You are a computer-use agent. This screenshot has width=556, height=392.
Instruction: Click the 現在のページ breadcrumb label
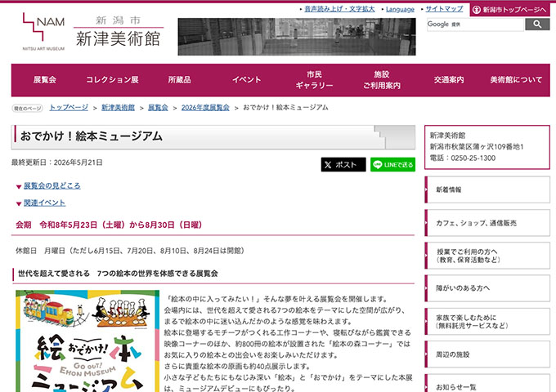click(x=27, y=109)
